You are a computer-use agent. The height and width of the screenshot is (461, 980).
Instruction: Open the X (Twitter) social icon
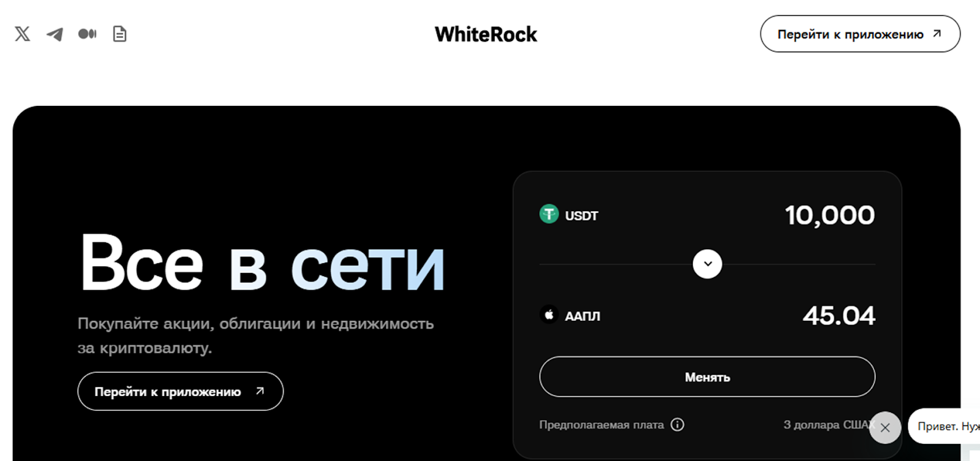coord(22,34)
